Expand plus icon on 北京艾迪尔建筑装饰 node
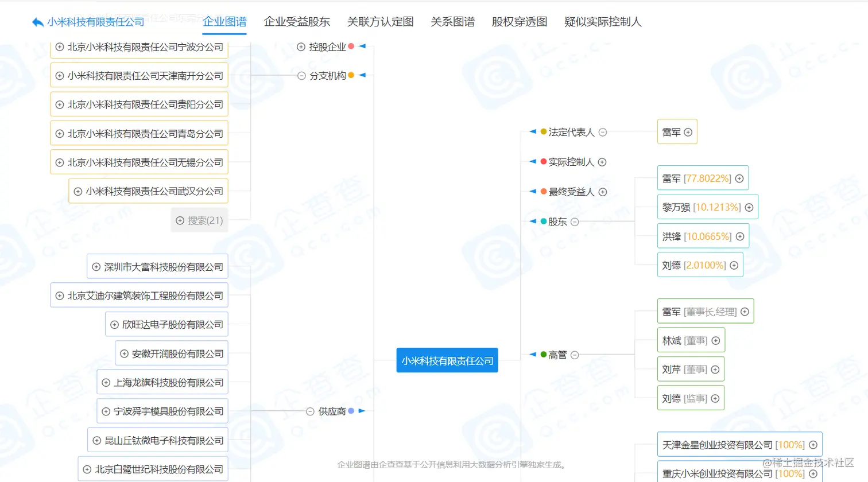 (60, 296)
